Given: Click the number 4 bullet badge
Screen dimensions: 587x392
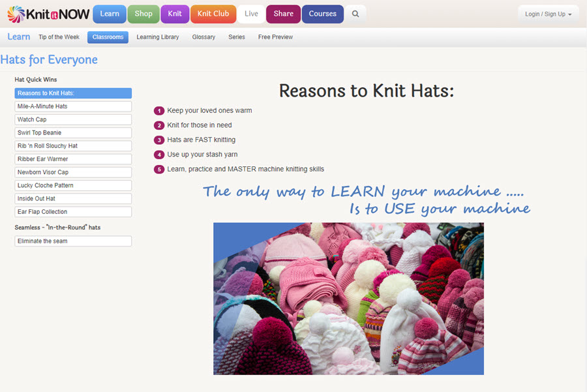Looking at the screenshot, I should [159, 155].
